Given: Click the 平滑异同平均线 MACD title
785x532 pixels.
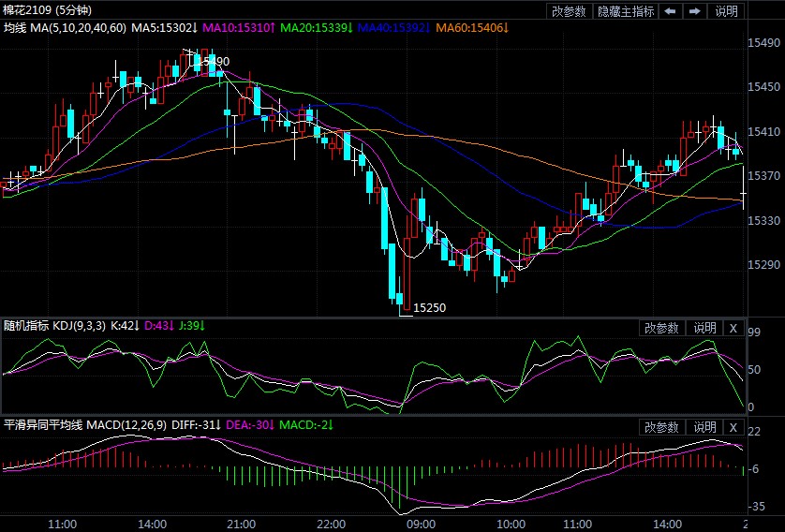Looking at the screenshot, I should [84, 425].
